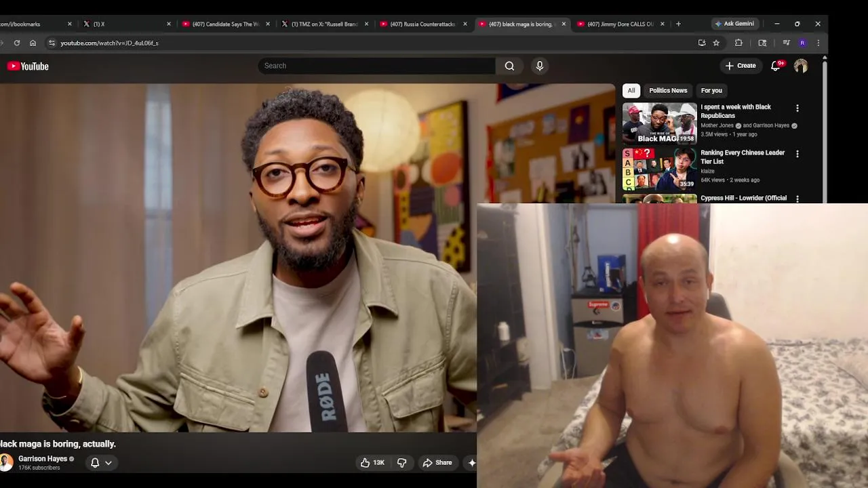Open a new browser tab
This screenshot has height=488, width=868.
[x=678, y=24]
